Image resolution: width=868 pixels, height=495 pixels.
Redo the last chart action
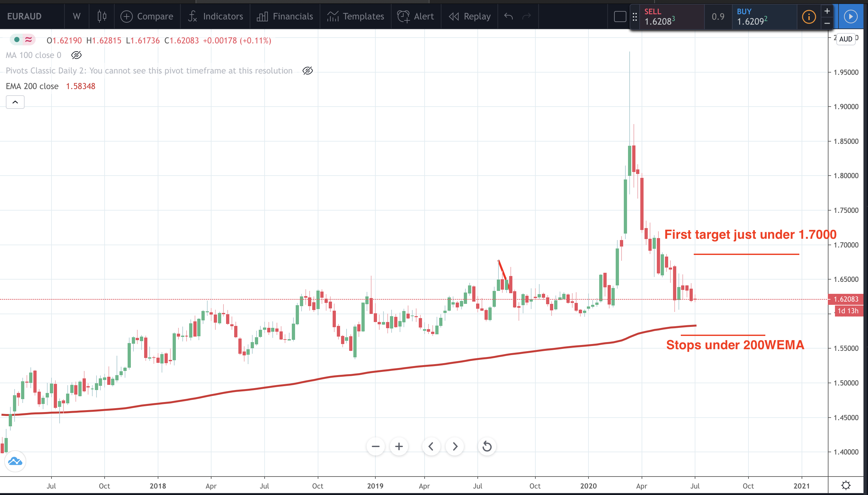[526, 16]
